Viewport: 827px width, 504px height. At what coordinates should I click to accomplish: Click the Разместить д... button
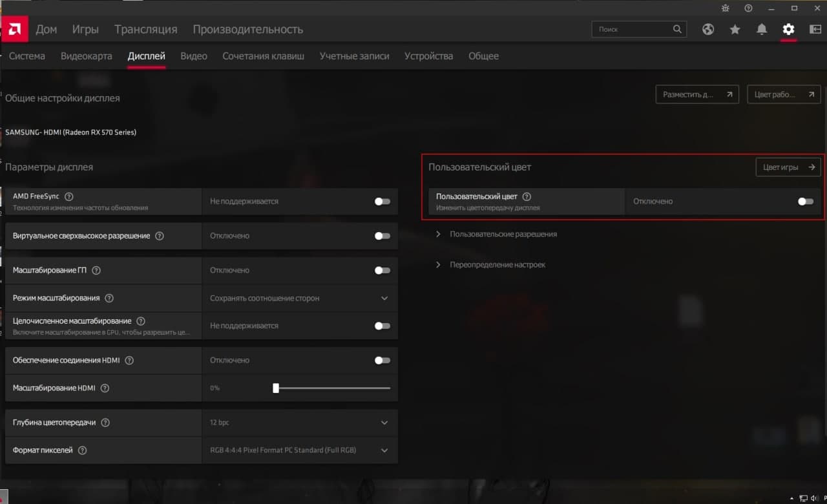697,94
